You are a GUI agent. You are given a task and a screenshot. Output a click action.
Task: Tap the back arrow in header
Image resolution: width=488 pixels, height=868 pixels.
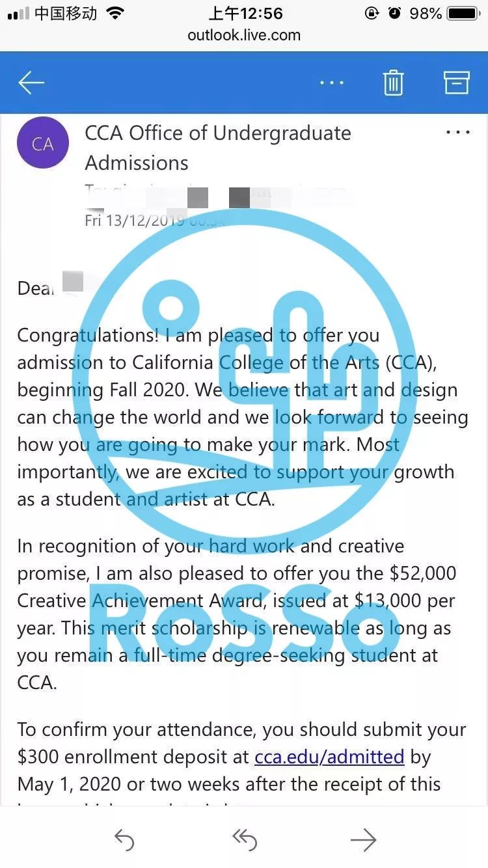click(31, 83)
